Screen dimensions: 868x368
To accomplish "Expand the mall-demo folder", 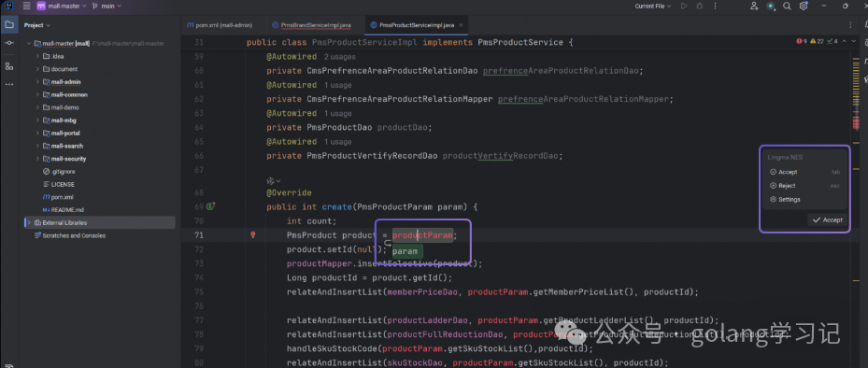I will [x=37, y=107].
